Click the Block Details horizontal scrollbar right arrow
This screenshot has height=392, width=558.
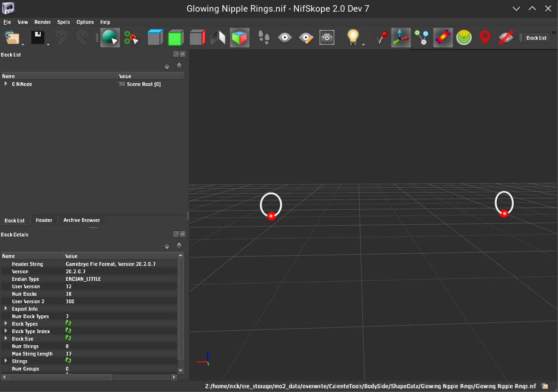point(174,377)
